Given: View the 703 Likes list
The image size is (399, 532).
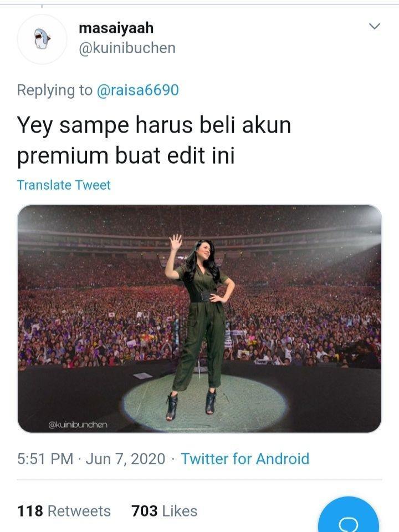Looking at the screenshot, I should coord(165,511).
